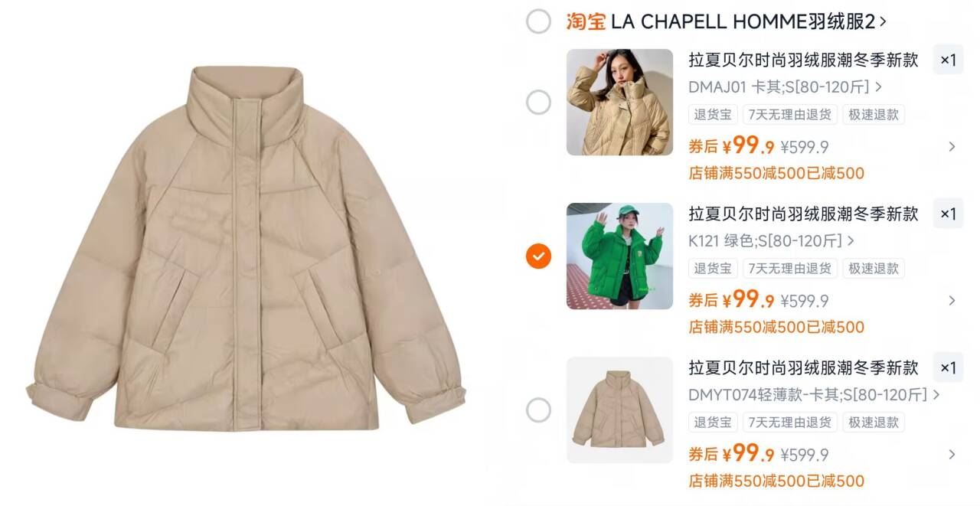Open the first item's price detail chevron
The height and width of the screenshot is (506, 980).
952,147
